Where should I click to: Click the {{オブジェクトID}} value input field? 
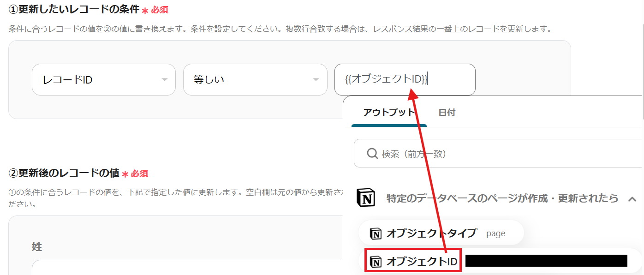pos(405,79)
